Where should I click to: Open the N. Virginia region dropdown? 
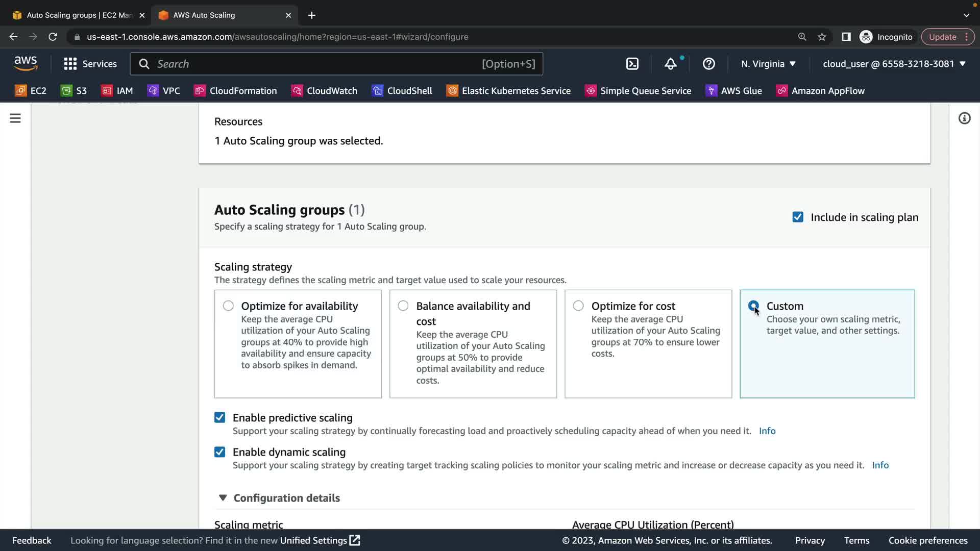click(768, 64)
